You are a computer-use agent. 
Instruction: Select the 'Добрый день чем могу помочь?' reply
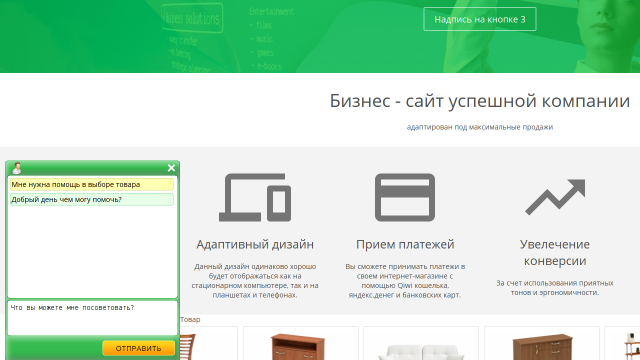coord(92,200)
